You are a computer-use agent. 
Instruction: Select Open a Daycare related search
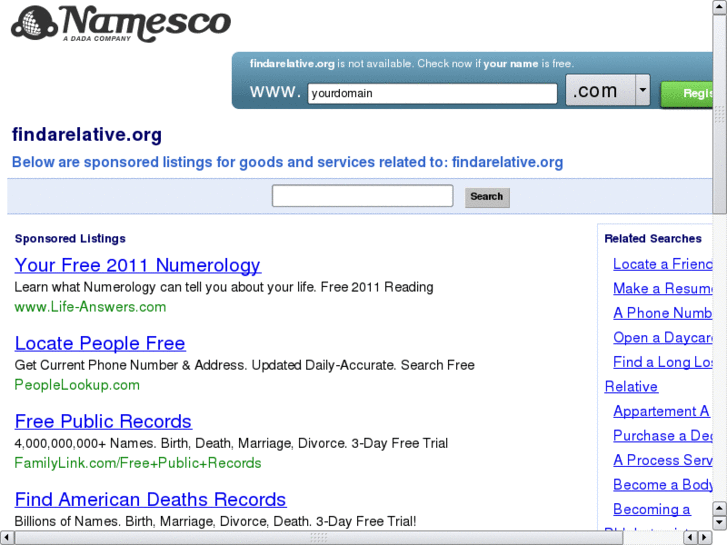tap(663, 338)
